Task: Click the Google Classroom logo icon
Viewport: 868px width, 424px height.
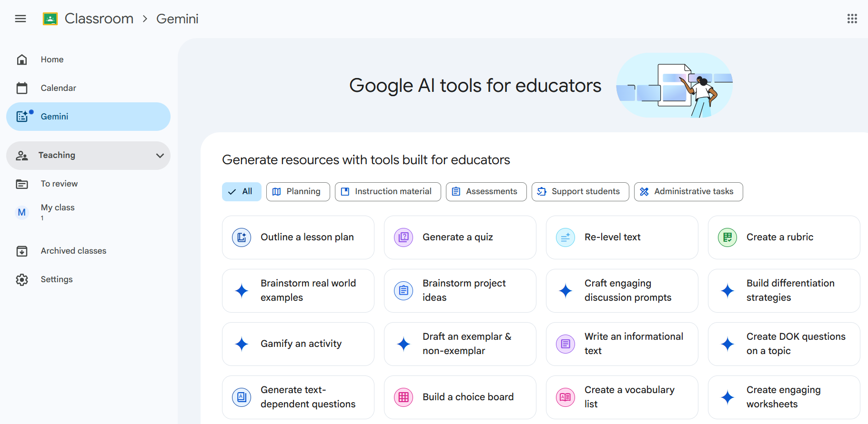Action: coord(50,19)
